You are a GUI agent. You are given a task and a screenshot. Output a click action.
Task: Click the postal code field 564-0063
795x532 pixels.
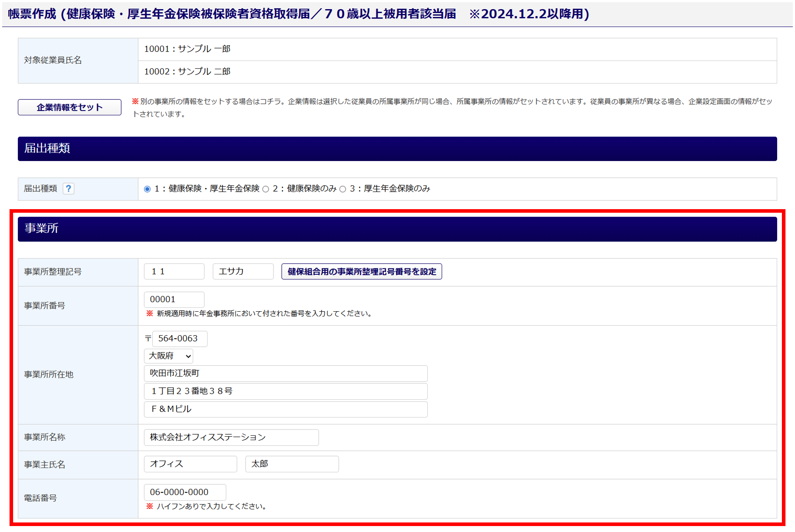click(180, 338)
